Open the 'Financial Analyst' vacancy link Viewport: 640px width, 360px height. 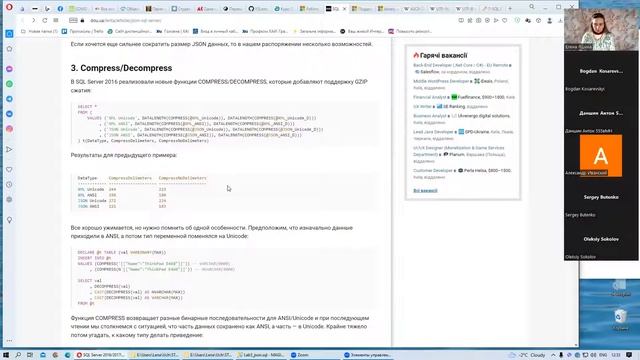tap(429, 97)
